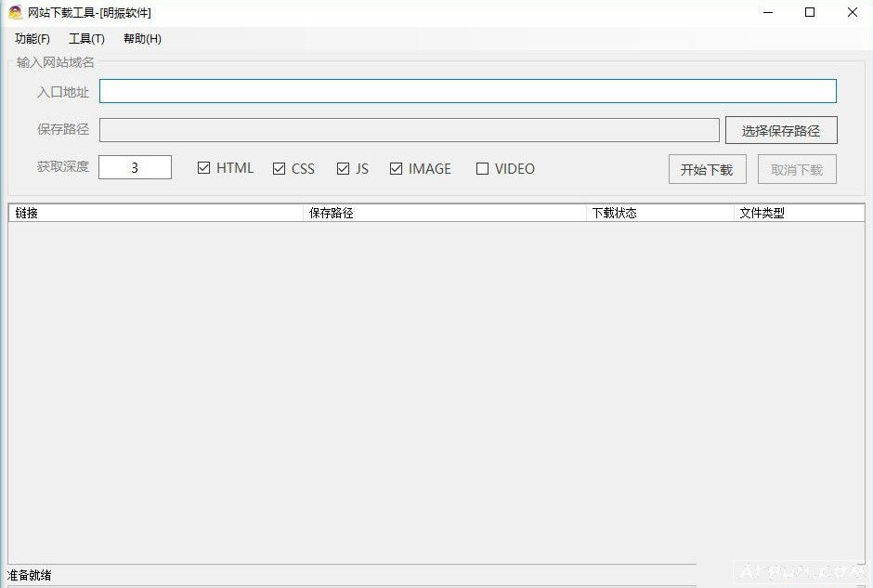The width and height of the screenshot is (873, 588).
Task: Uncheck the CSS checkbox
Action: pos(279,168)
